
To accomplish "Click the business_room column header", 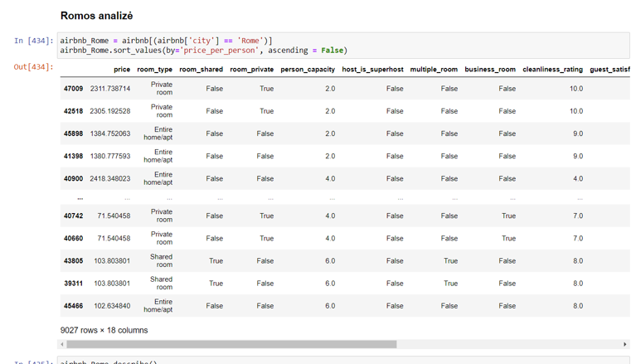I will point(490,70).
